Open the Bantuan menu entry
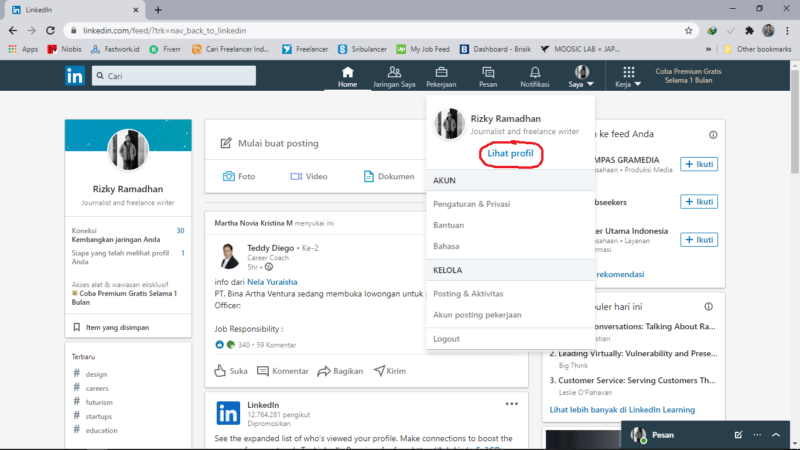Screen dimensions: 800x450 click(448, 225)
